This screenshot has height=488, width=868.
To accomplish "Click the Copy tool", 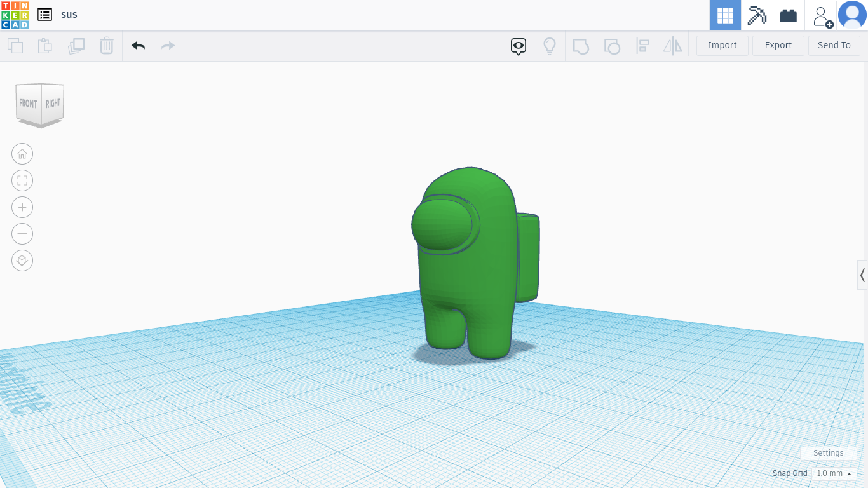I will click(x=15, y=46).
